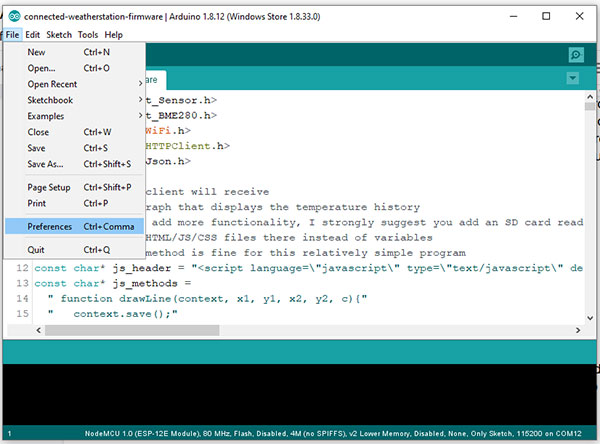Select Close in the File menu
600x444 pixels.
[38, 132]
